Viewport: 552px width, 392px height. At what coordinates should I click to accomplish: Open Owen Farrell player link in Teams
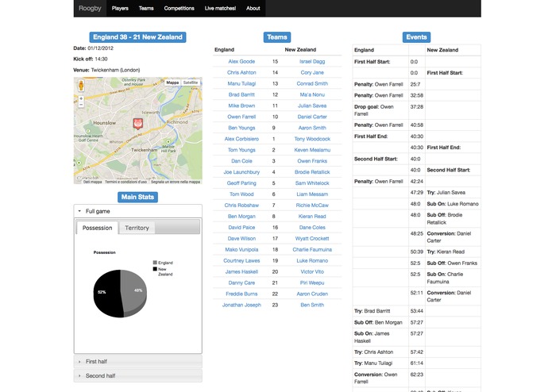point(241,117)
